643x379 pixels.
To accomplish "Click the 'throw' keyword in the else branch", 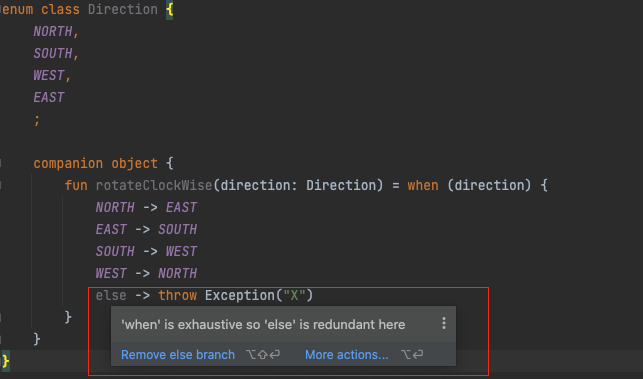I will [x=177, y=295].
